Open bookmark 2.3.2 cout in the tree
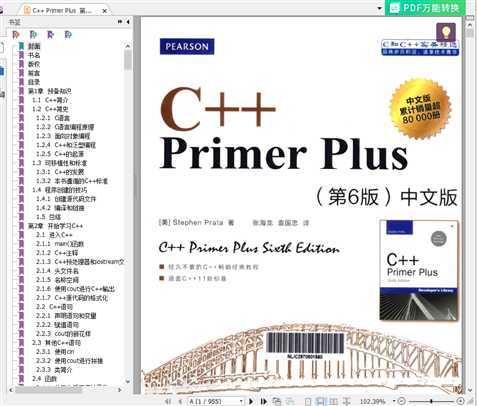This screenshot has width=477, height=406. point(70,361)
